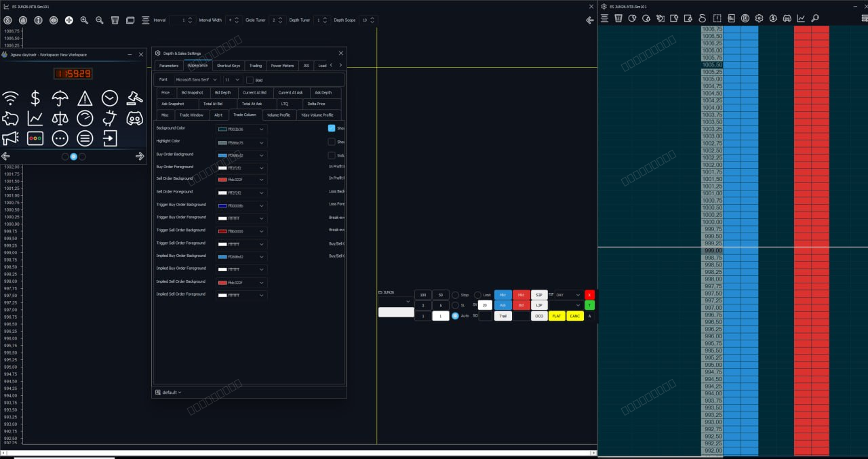Click the trash icon on left chart toolbar
Viewport: 868px width, 459px height.
(x=115, y=20)
